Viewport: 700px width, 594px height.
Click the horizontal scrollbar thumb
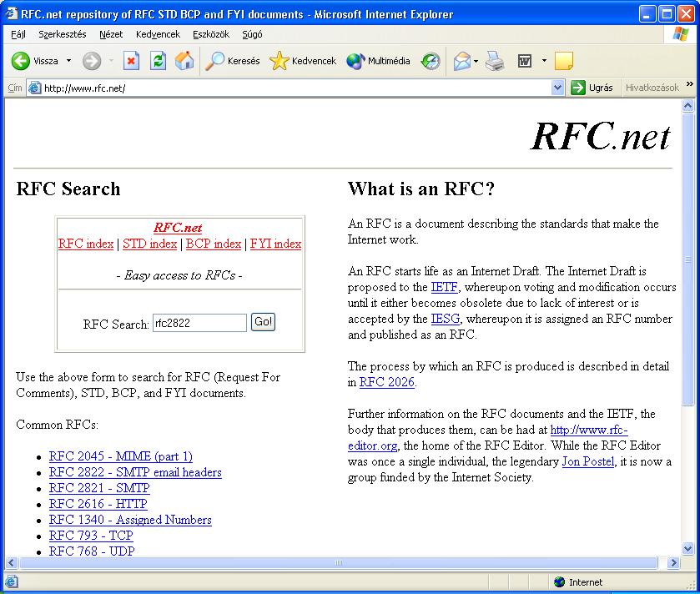(338, 563)
